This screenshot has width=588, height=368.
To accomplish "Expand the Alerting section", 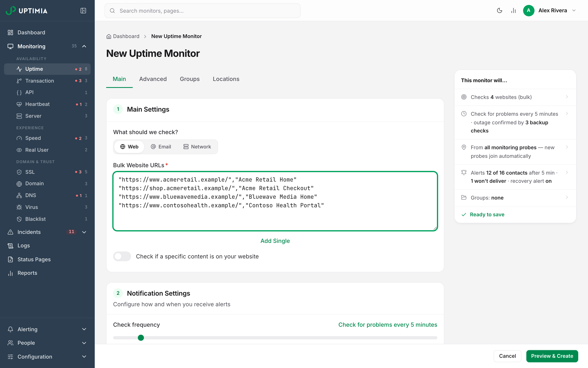I will pos(84,329).
